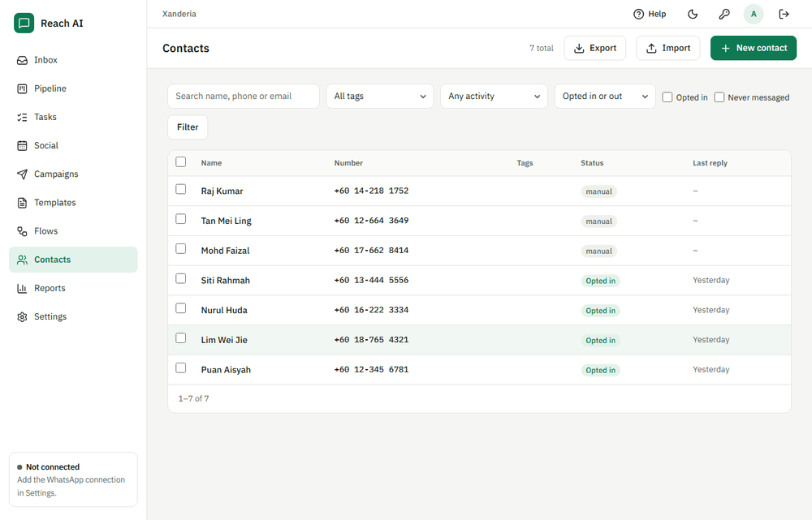Open the Reports page
This screenshot has height=520, width=812.
click(73, 288)
